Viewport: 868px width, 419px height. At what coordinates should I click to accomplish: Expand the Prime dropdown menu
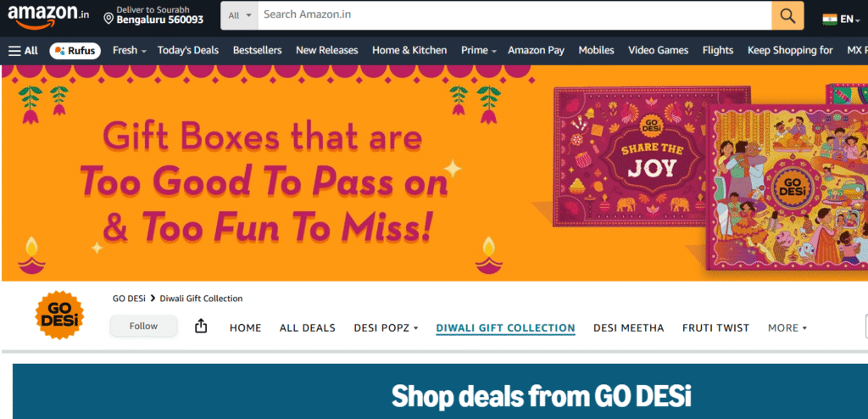click(478, 50)
